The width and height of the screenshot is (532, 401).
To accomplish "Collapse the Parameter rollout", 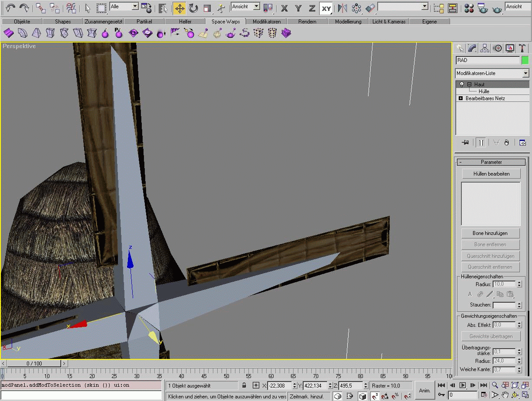I will click(x=491, y=162).
